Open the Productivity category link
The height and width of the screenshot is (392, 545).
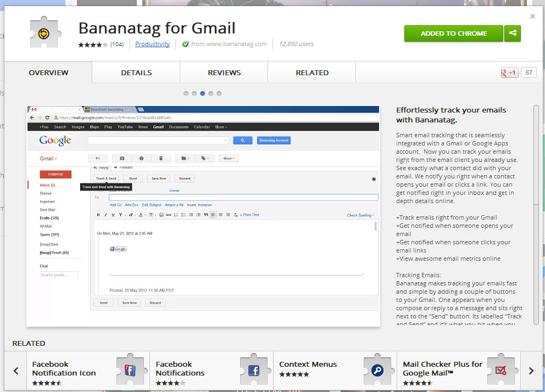click(152, 44)
